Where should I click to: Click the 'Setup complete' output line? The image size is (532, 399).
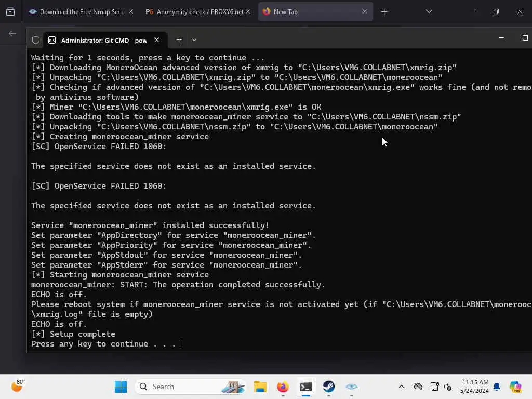73,334
